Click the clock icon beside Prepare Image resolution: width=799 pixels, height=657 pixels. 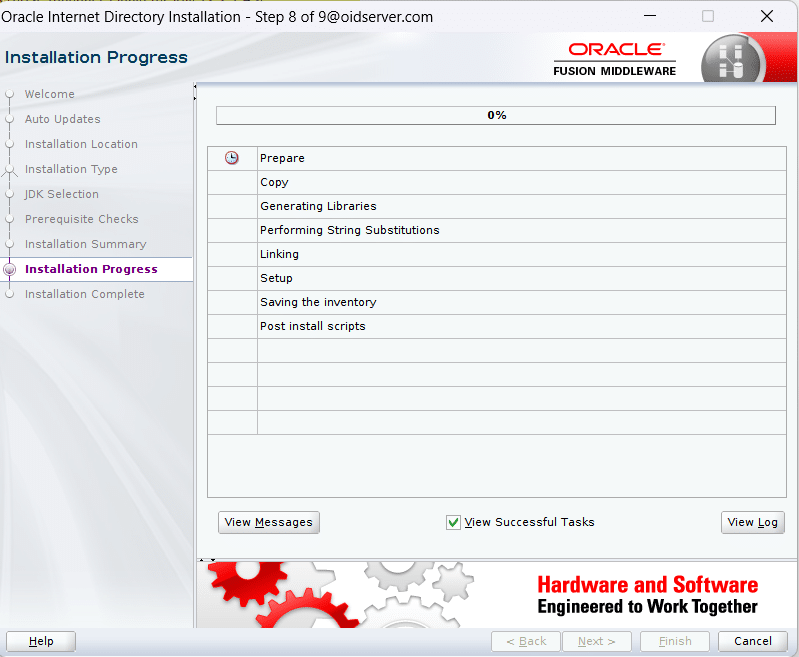coord(232,158)
